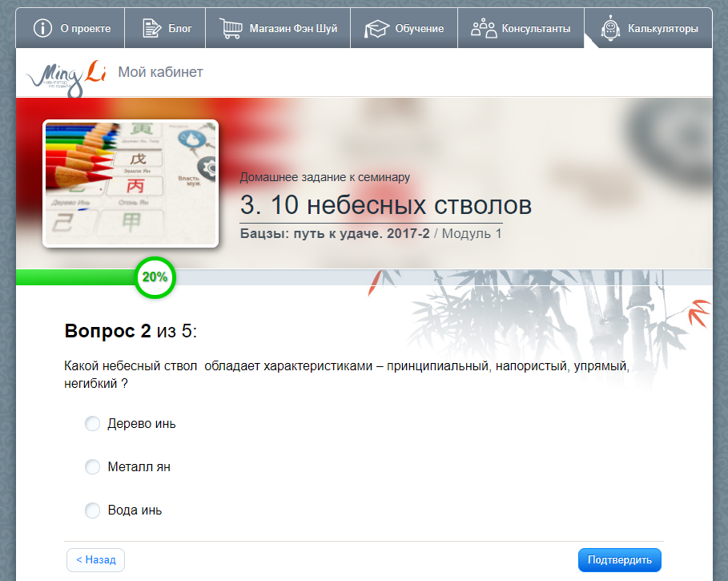Select the Дерево инь answer option
The width and height of the screenshot is (728, 581).
93,423
